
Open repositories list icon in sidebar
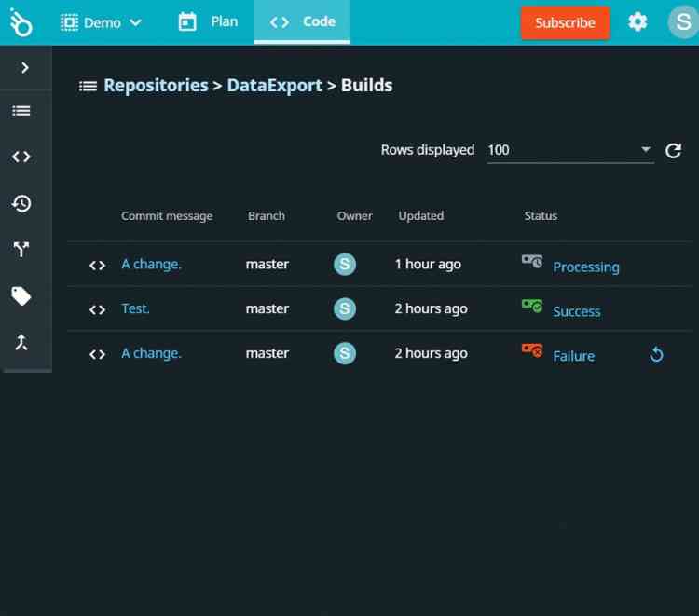tap(21, 111)
